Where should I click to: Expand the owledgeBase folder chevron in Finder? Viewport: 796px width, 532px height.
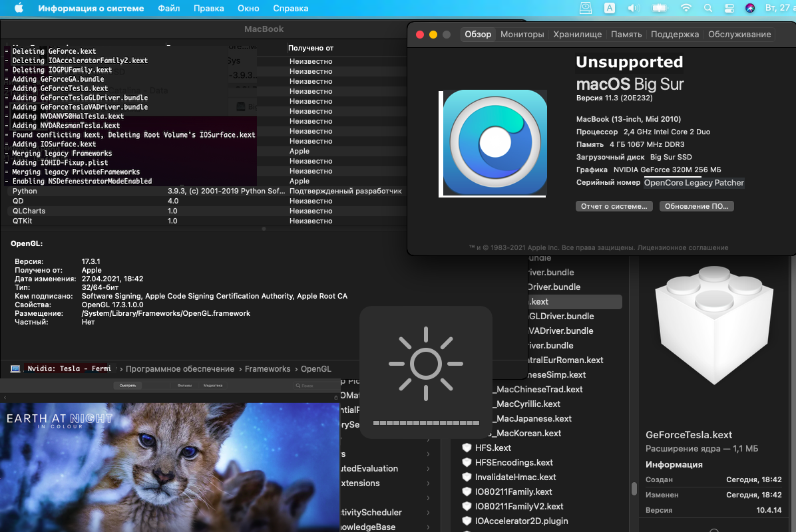[429, 527]
